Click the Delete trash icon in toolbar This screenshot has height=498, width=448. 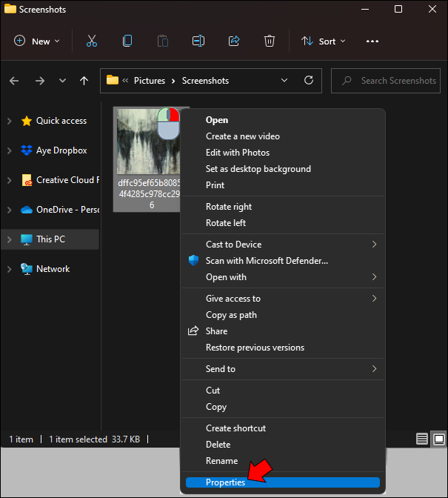click(270, 41)
